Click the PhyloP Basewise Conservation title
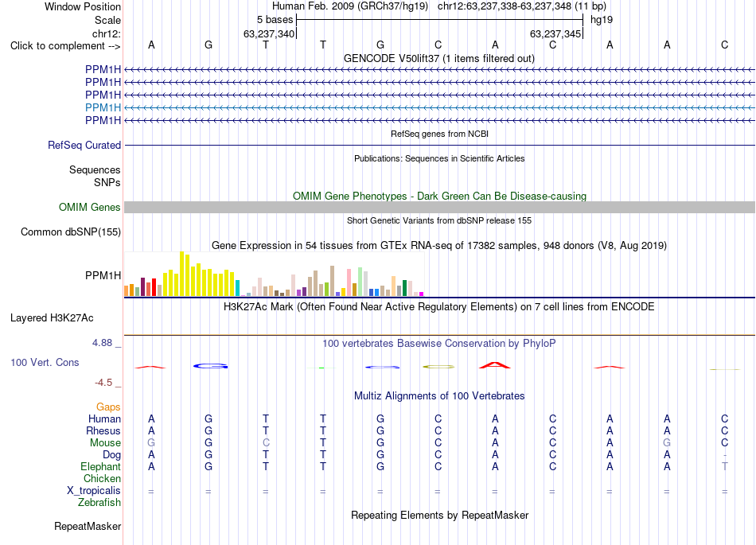This screenshot has width=756, height=545. point(439,344)
